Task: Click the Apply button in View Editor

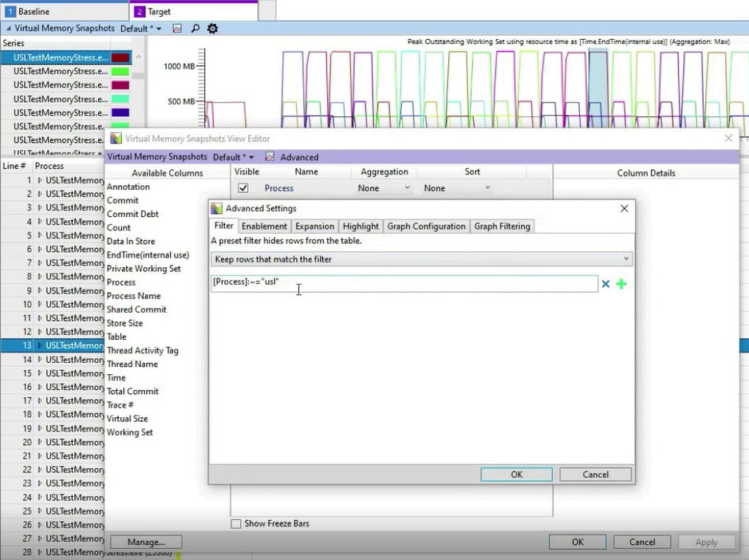Action: [x=706, y=542]
